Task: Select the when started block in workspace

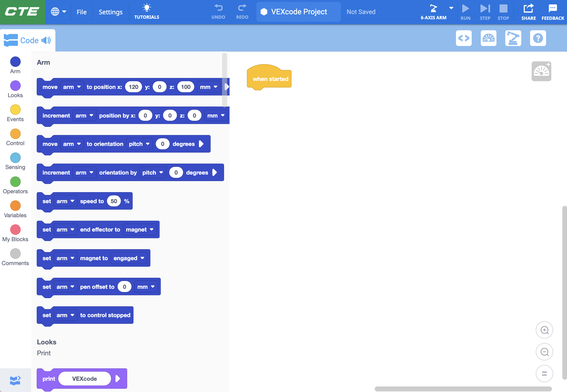Action: [x=269, y=79]
